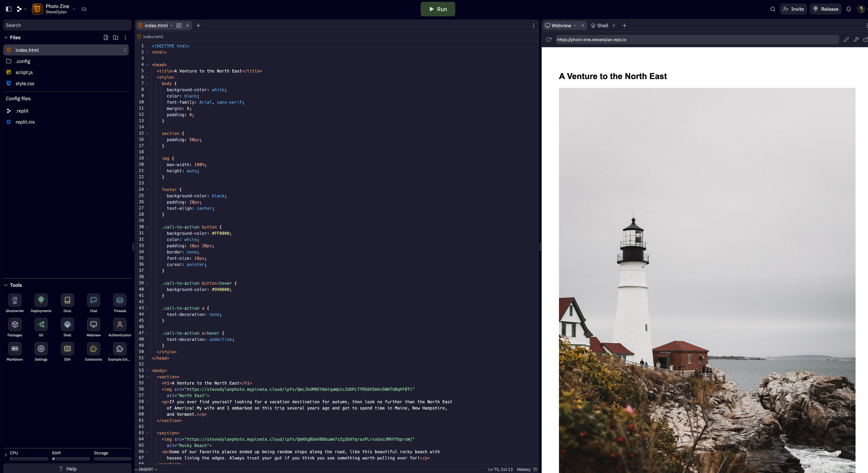Open the Threads tool

pos(120,300)
